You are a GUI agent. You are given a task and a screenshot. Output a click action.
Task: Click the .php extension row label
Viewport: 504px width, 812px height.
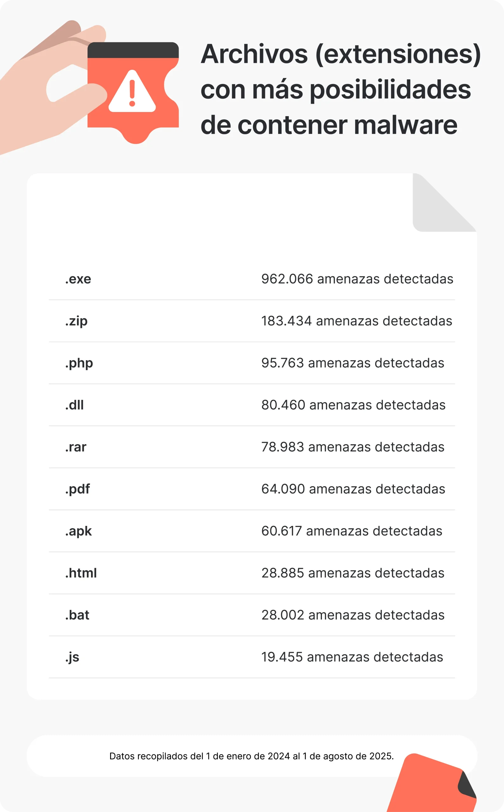(79, 363)
